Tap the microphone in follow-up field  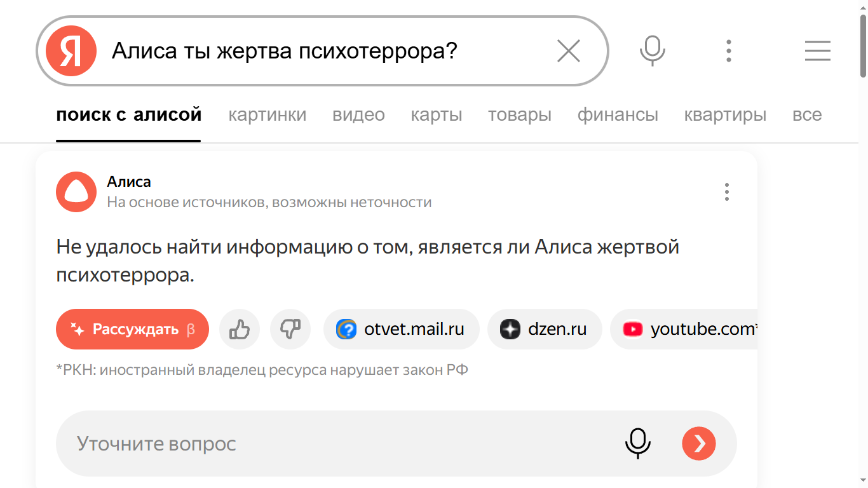click(638, 444)
